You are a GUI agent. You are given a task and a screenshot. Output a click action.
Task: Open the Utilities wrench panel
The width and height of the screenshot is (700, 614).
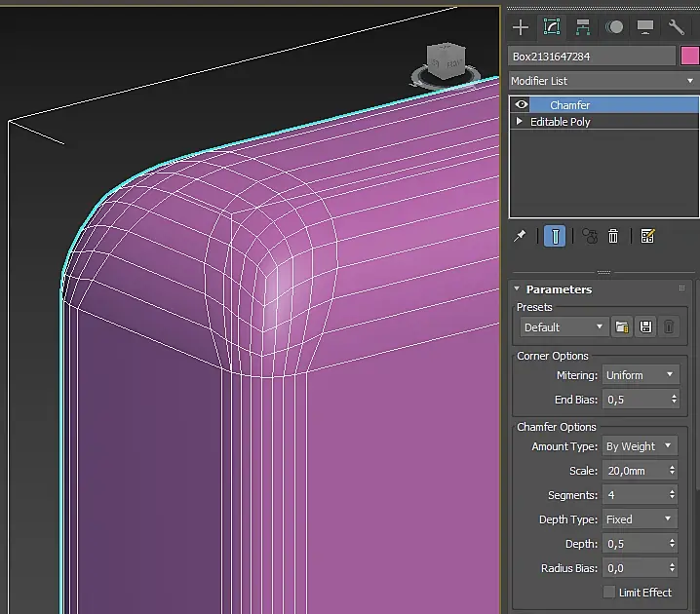[676, 27]
